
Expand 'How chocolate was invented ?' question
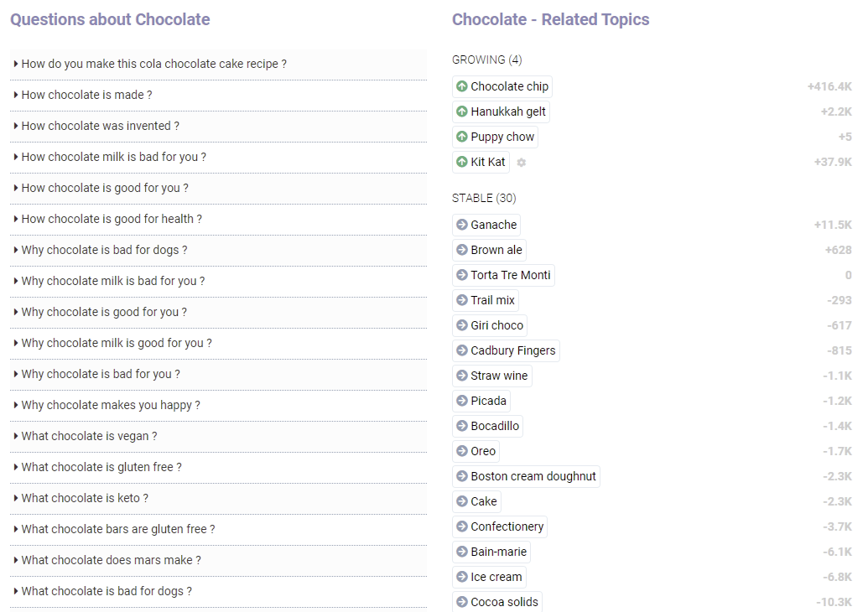pos(218,126)
